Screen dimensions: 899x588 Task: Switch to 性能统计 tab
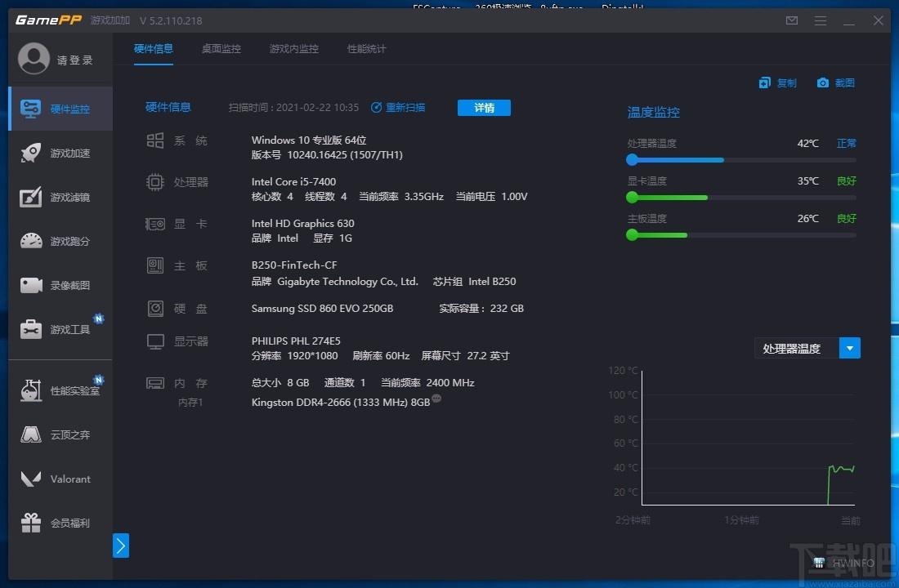click(x=367, y=49)
